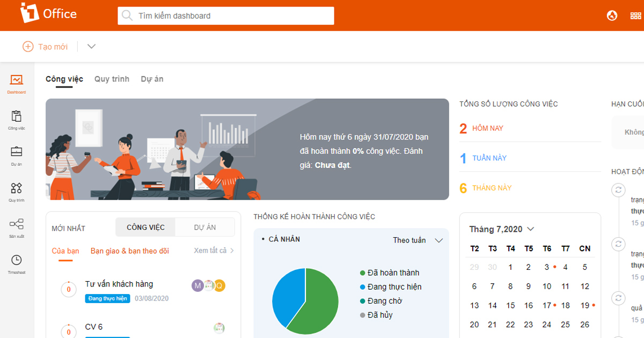Click inside the Tìm kiếm dashboard search field
The width and height of the screenshot is (644, 338).
click(x=225, y=16)
